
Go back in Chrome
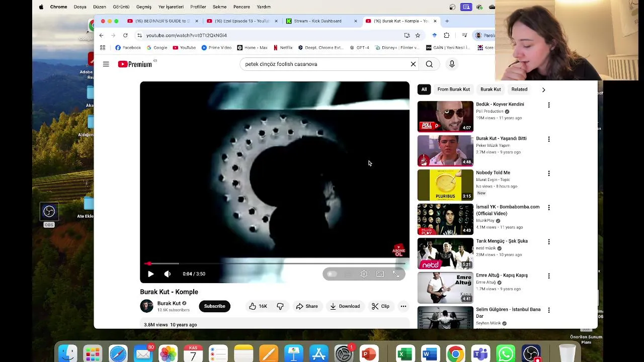click(101, 35)
